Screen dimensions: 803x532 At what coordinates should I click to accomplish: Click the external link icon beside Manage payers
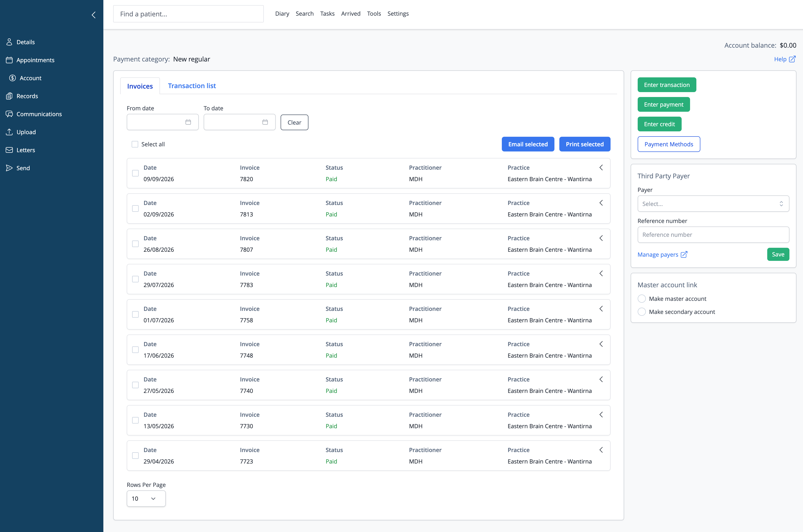point(684,255)
